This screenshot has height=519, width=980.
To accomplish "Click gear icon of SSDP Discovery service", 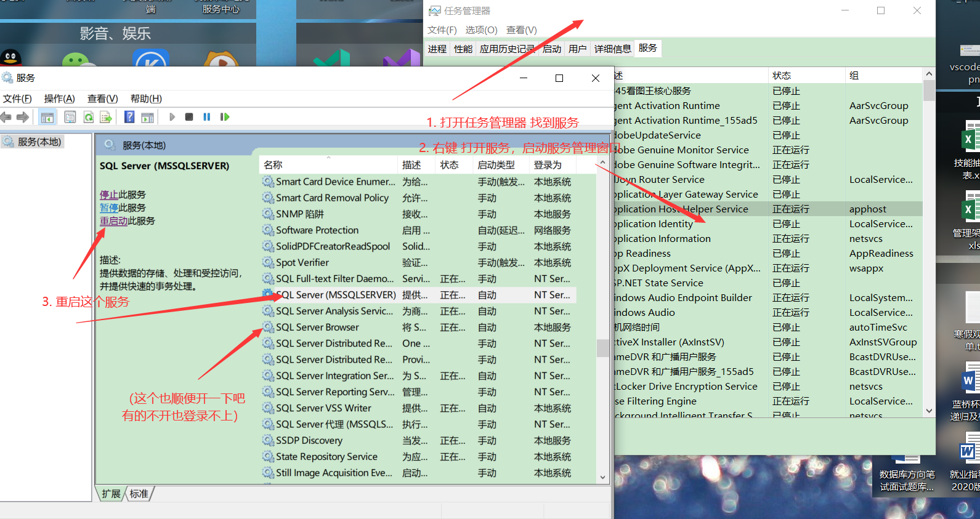I will pyautogui.click(x=268, y=440).
